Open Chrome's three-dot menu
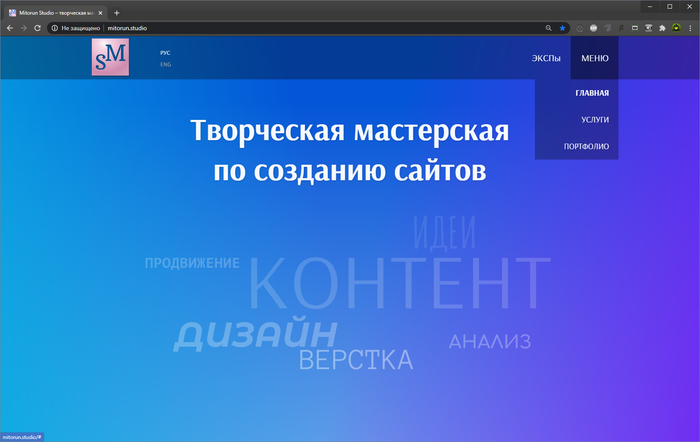The width and height of the screenshot is (700, 442). pos(690,28)
